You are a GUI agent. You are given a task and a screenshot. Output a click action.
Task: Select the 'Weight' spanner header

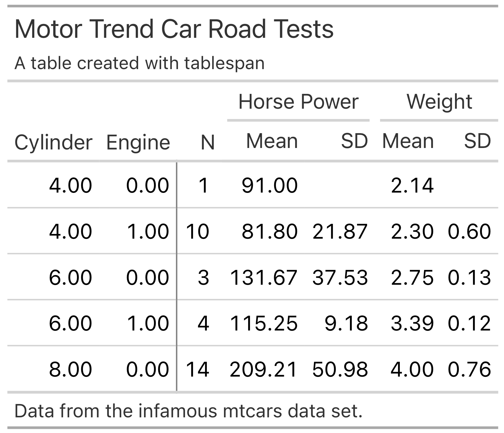pos(439,102)
